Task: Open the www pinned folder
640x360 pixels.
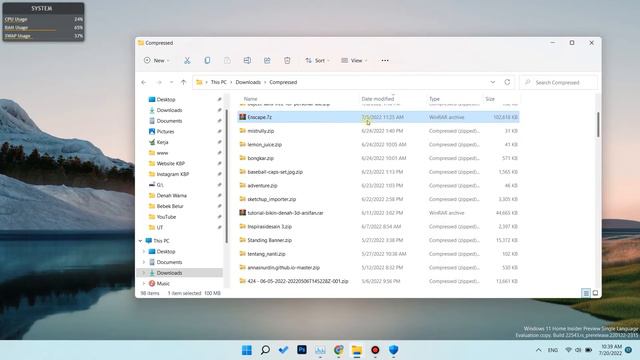Action: (162, 153)
